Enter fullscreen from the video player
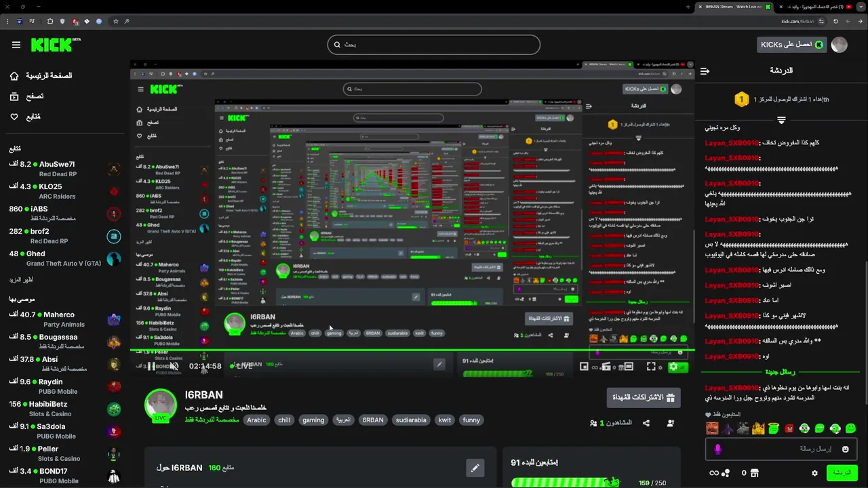Screen dimensions: 868x488 (651, 367)
